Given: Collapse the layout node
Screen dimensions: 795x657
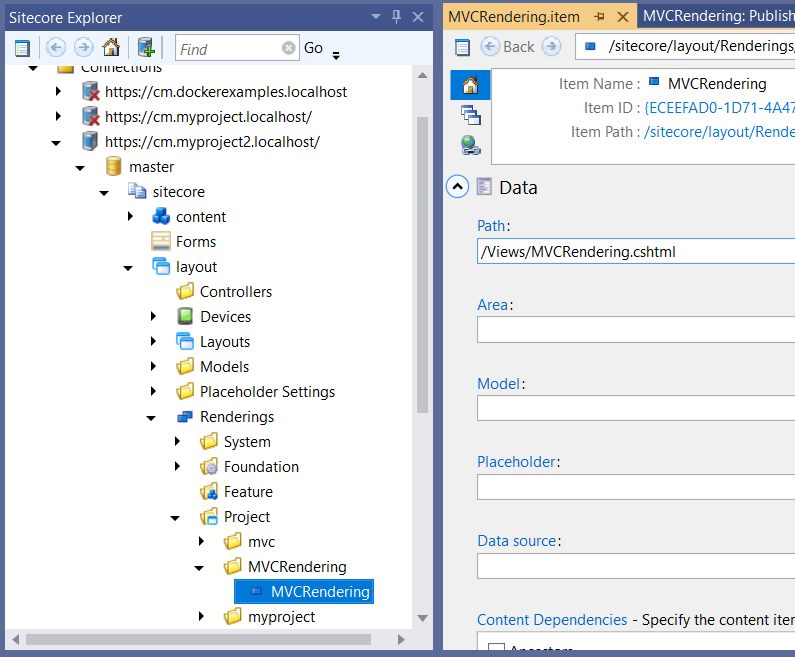Looking at the screenshot, I should 128,268.
